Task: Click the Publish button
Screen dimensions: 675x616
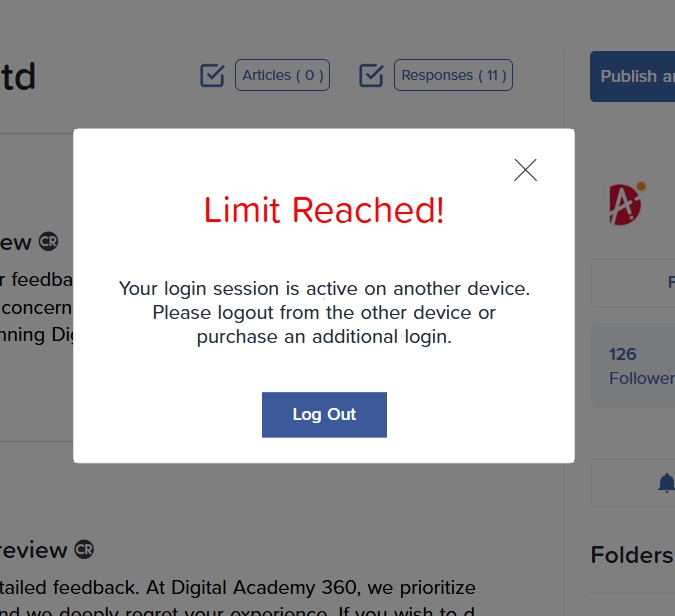Action: [x=632, y=77]
